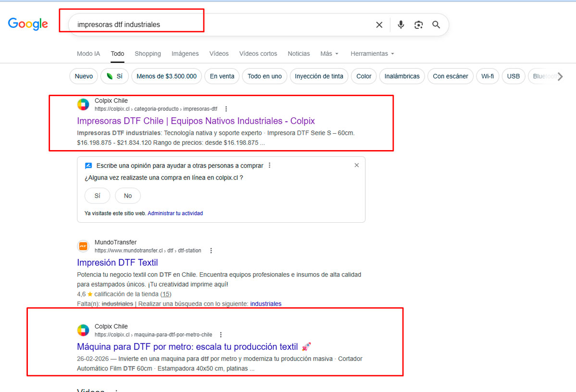Open the Vídeos tab
Screen dimensions: 576x392
coord(219,54)
